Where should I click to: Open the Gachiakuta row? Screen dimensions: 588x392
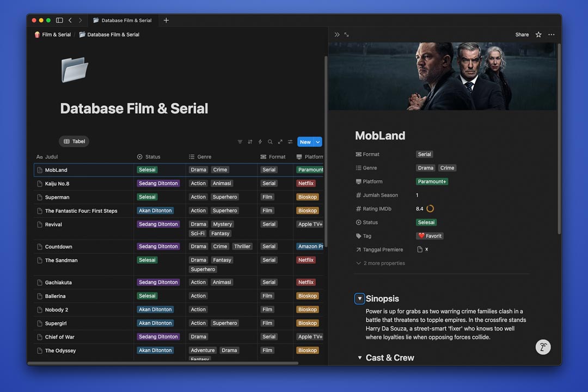(x=58, y=283)
